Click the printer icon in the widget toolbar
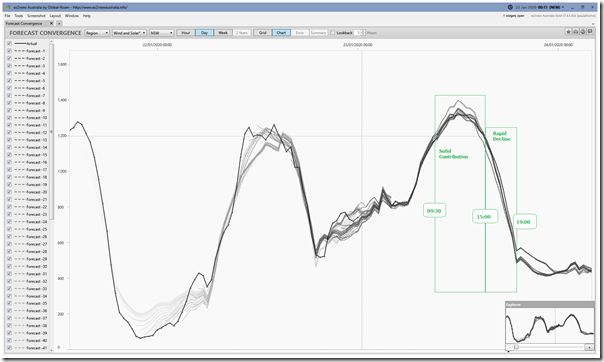Viewport: 604px width, 362px height. 575,32
